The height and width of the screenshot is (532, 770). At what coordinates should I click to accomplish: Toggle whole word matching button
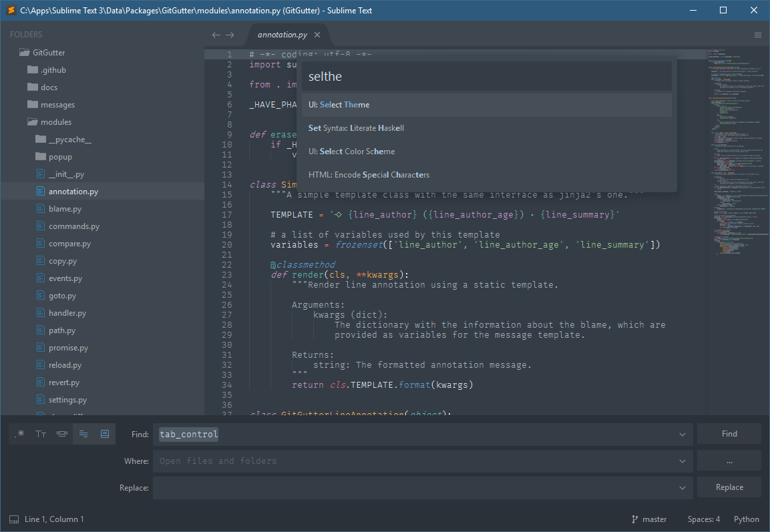pos(62,434)
